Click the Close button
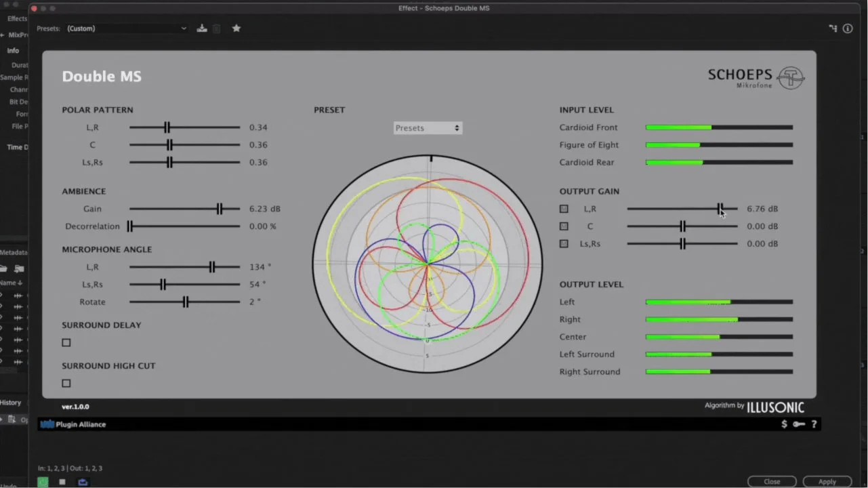This screenshot has width=868, height=488. (772, 481)
